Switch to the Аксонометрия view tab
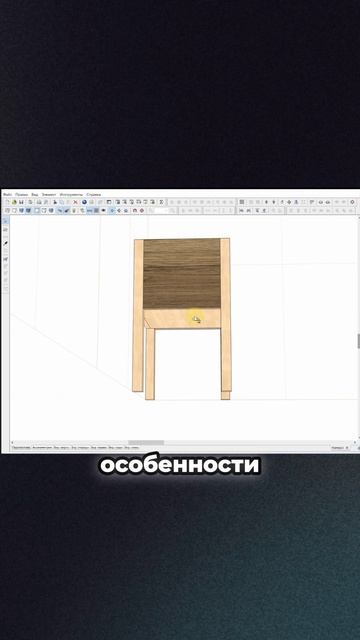This screenshot has width=360, height=640. pos(42,448)
